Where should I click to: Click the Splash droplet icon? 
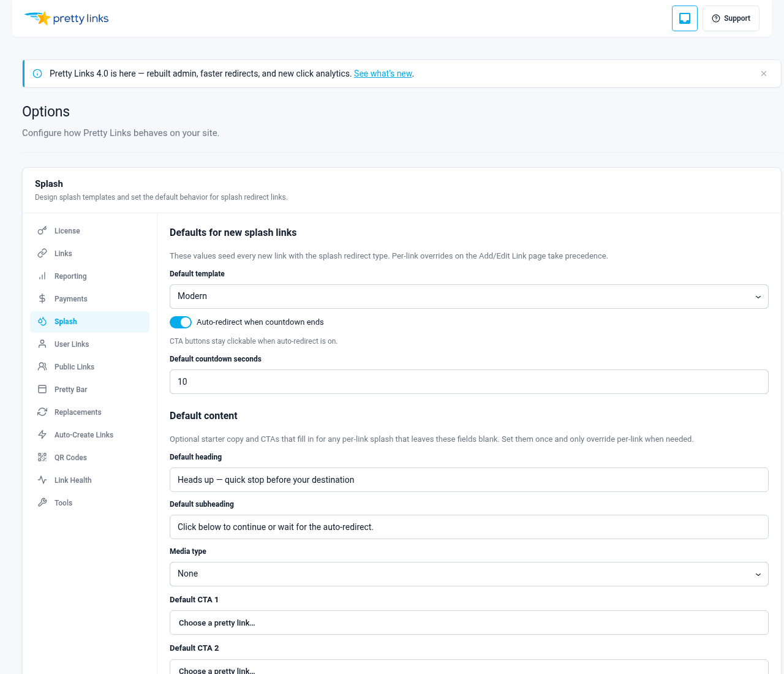(42, 322)
